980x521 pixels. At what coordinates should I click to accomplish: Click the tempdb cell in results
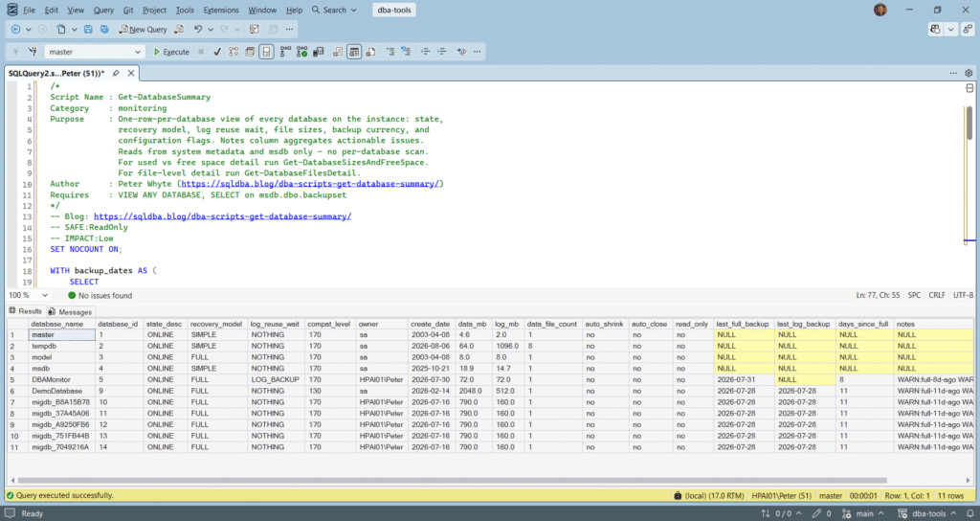[x=61, y=346]
